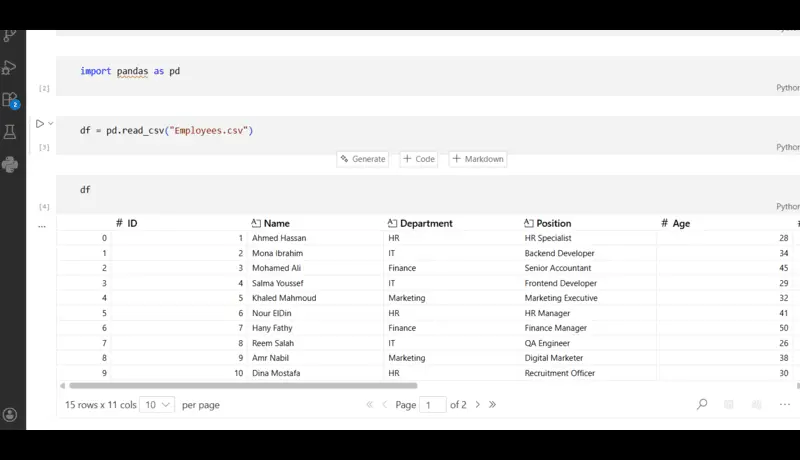The height and width of the screenshot is (460, 800).
Task: Select cell Dina Mostafa
Action: [276, 373]
